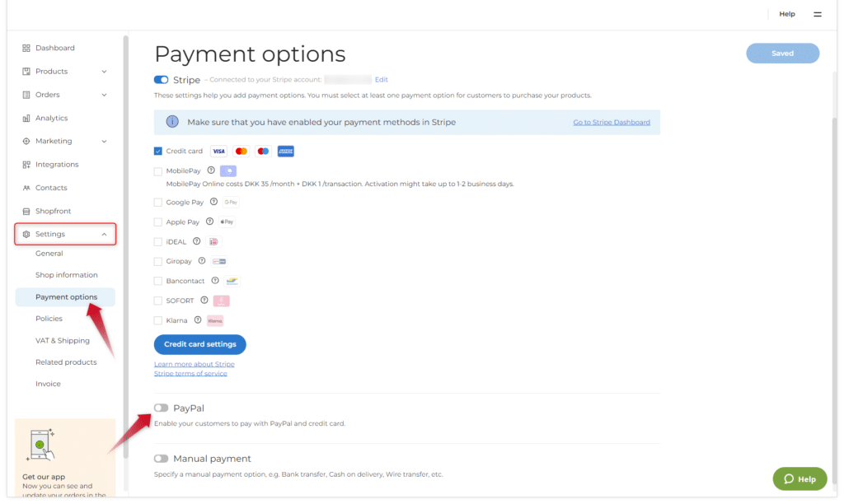Check the Apple Pay checkbox
This screenshot has height=504, width=844.
(x=158, y=222)
